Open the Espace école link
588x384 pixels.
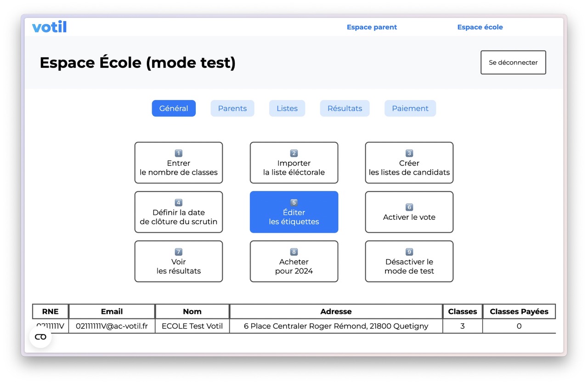tap(480, 27)
